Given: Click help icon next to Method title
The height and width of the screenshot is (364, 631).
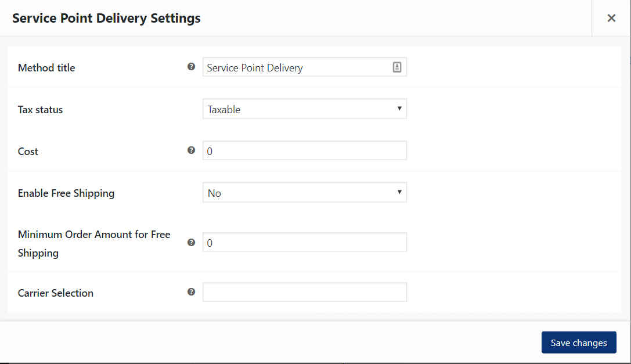Looking at the screenshot, I should 191,67.
